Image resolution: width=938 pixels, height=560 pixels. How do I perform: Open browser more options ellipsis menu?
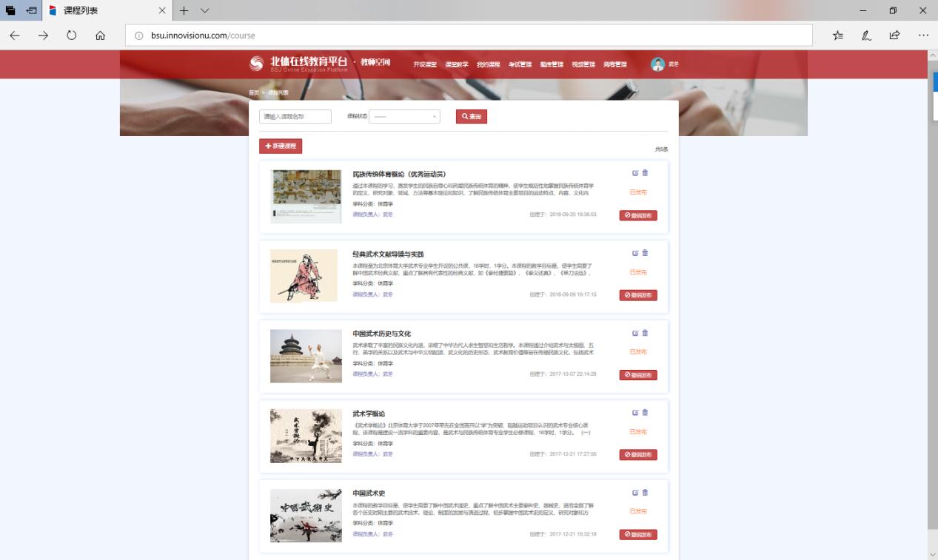pyautogui.click(x=924, y=35)
